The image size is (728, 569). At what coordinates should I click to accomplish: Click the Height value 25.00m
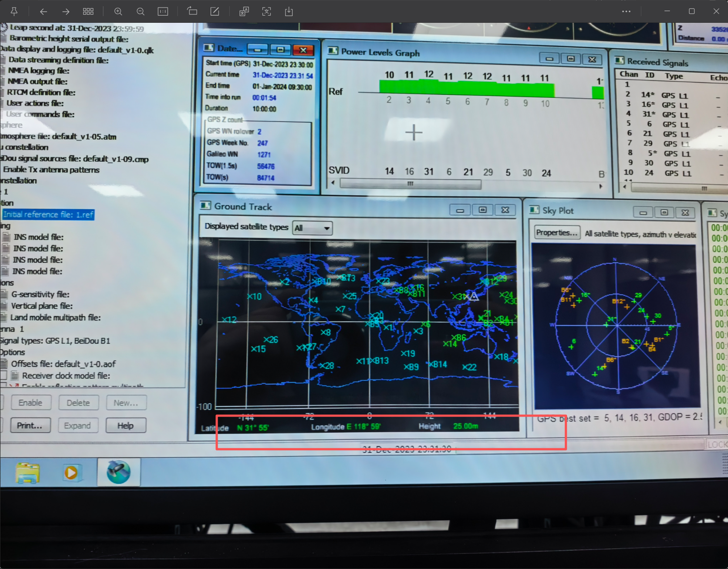[x=466, y=426]
